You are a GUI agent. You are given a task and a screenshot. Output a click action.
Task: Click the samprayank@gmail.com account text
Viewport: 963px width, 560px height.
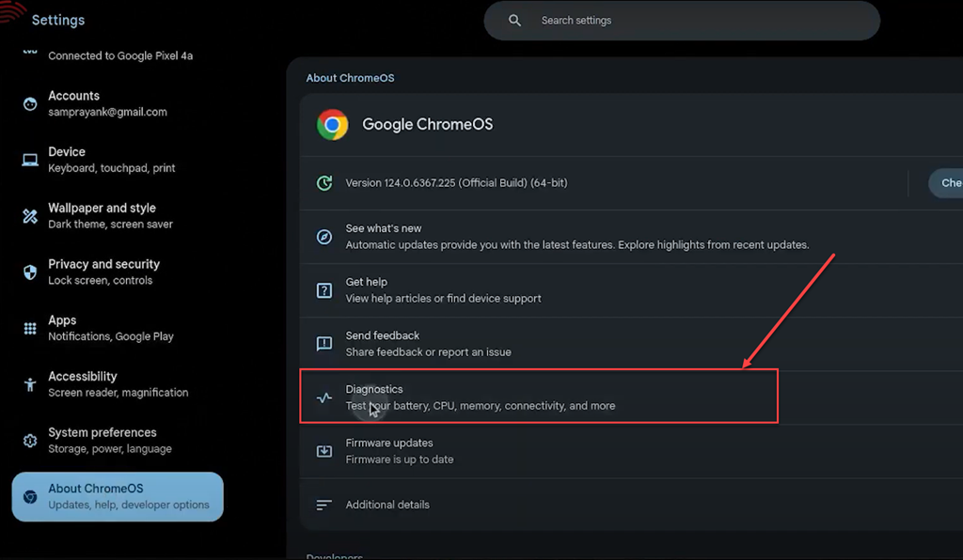pos(107,112)
